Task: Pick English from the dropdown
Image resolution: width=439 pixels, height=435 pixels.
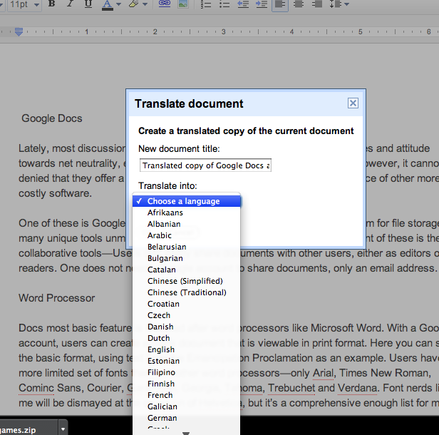Action: point(187,349)
